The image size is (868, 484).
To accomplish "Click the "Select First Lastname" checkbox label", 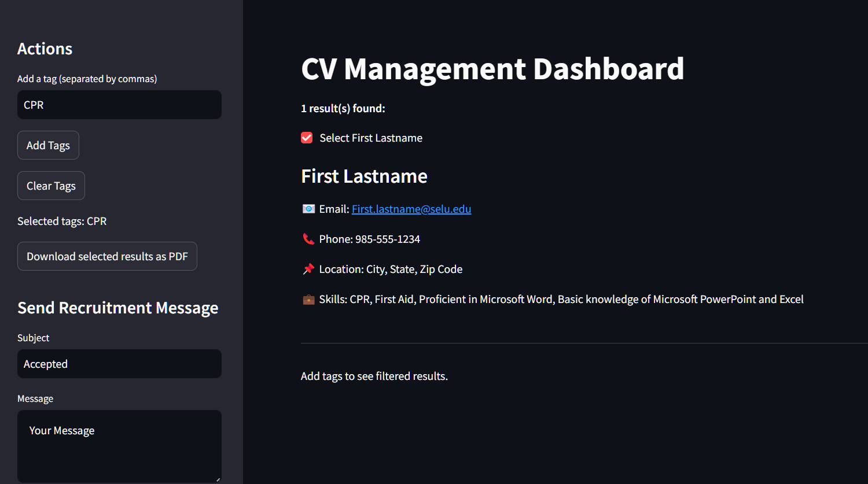I will click(371, 138).
